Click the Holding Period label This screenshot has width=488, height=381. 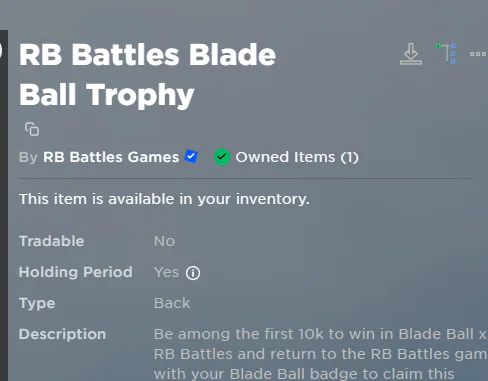pos(76,272)
